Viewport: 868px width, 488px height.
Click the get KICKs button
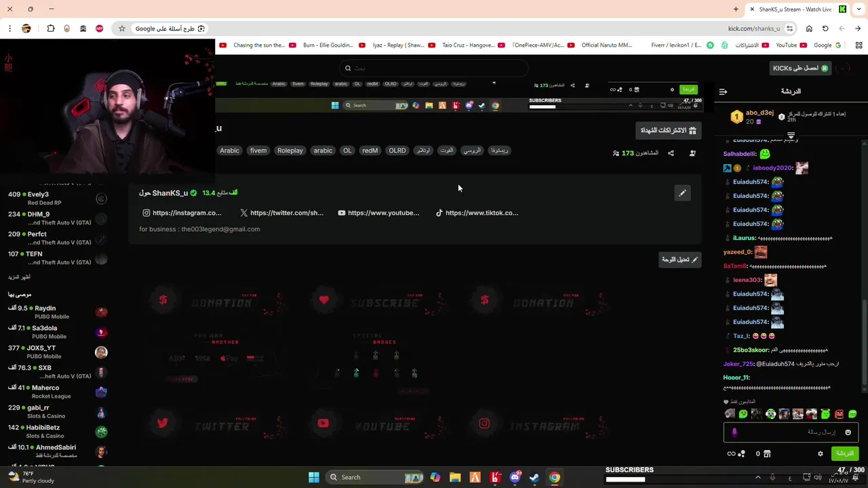click(801, 68)
